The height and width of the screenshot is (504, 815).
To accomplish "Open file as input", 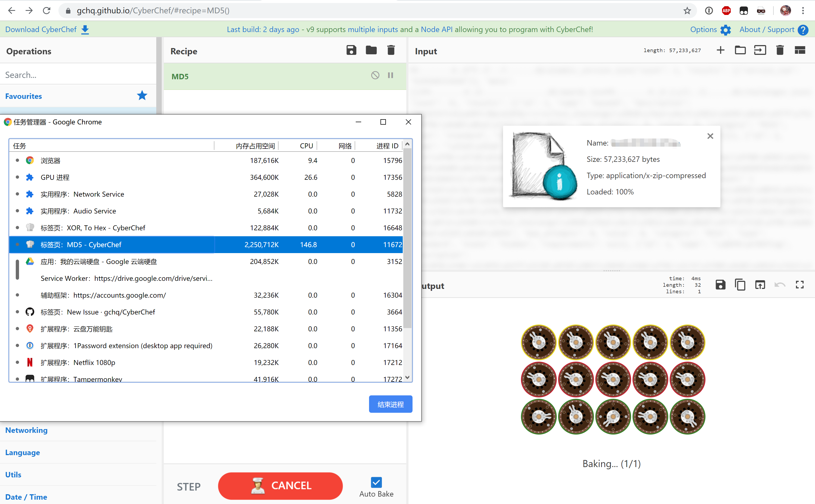I will [x=760, y=50].
